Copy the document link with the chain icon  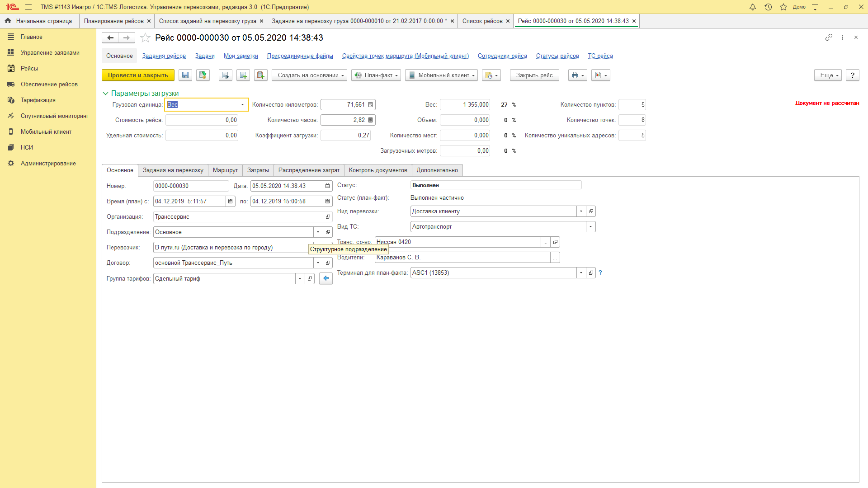click(829, 38)
